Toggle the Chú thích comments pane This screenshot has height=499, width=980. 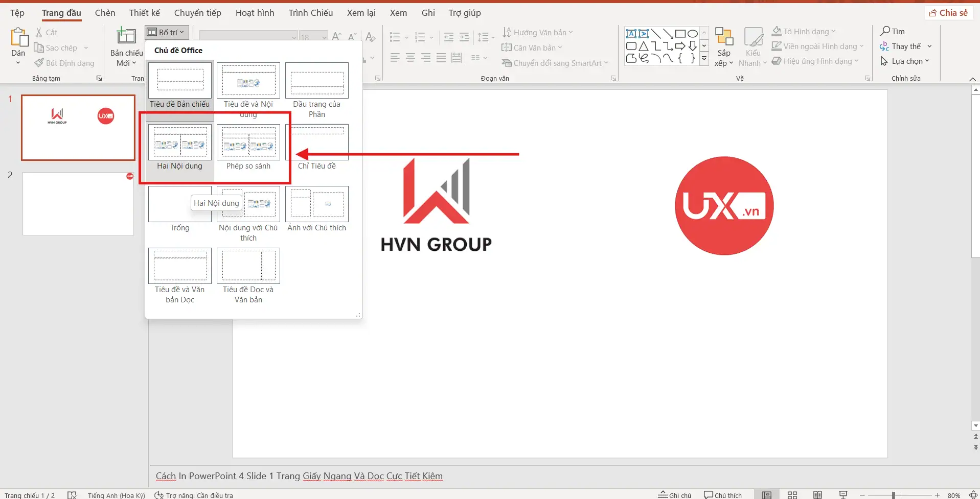click(x=722, y=495)
